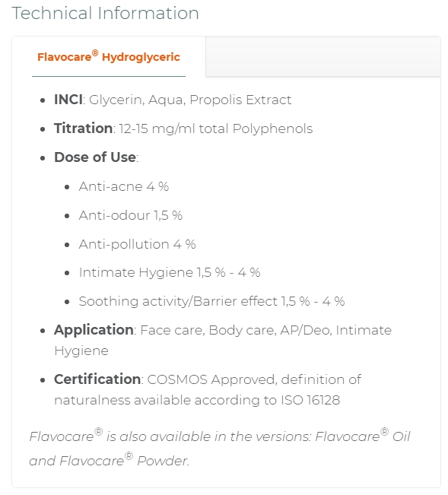
Task: Click the Glycerin, Aqua, Propolis Extract text
Action: coord(190,100)
